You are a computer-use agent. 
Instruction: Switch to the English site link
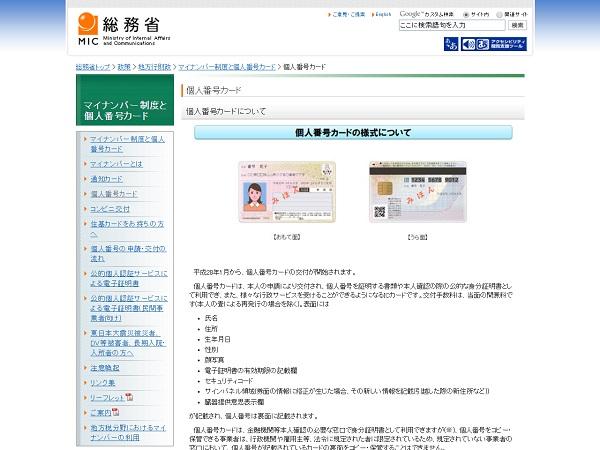point(383,15)
